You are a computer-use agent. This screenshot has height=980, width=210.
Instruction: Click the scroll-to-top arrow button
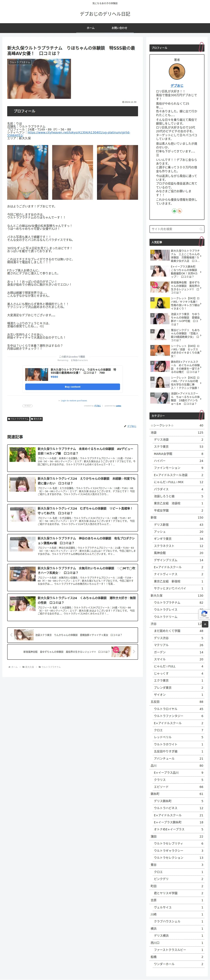205,624
